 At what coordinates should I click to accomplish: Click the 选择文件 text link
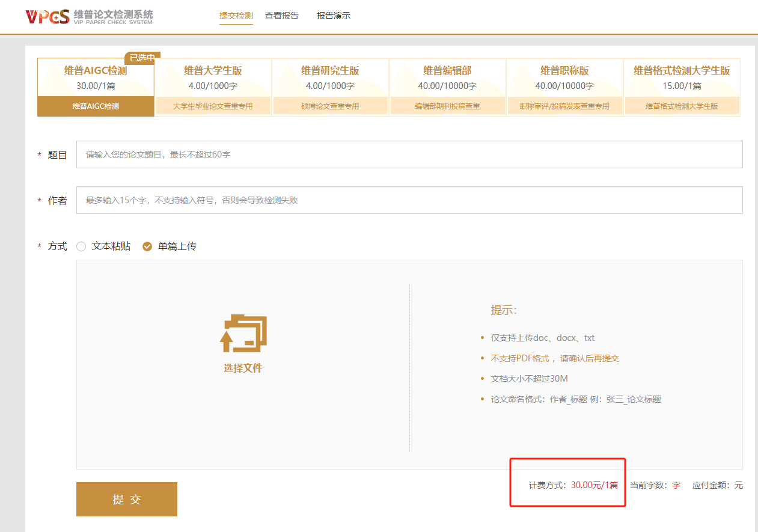pyautogui.click(x=243, y=368)
